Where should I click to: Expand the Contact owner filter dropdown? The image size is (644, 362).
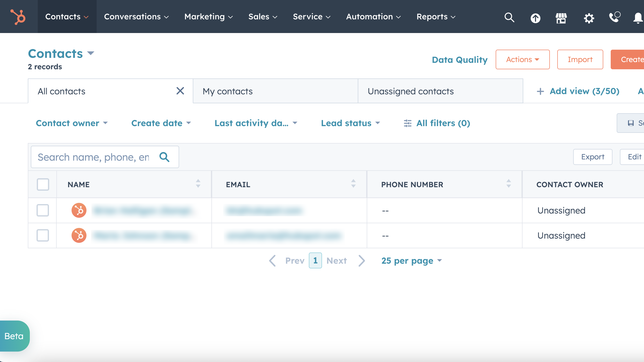pos(72,123)
